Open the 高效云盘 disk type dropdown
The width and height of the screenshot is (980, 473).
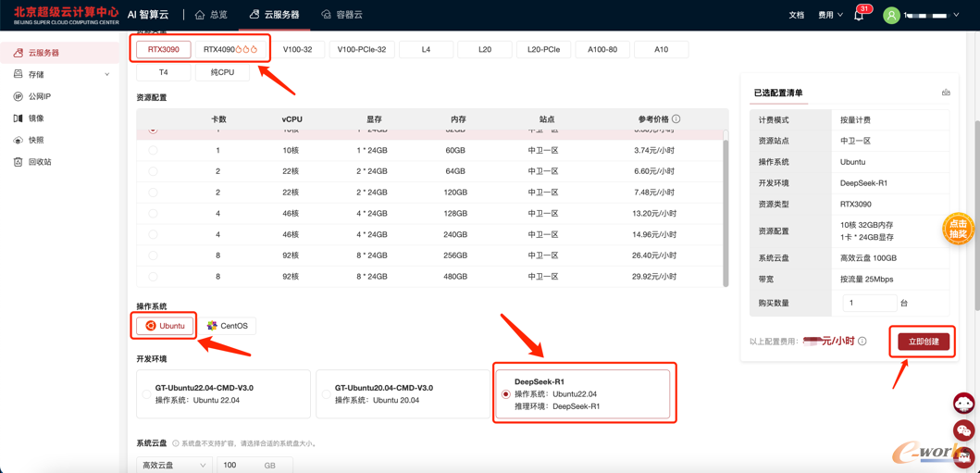tap(174, 466)
